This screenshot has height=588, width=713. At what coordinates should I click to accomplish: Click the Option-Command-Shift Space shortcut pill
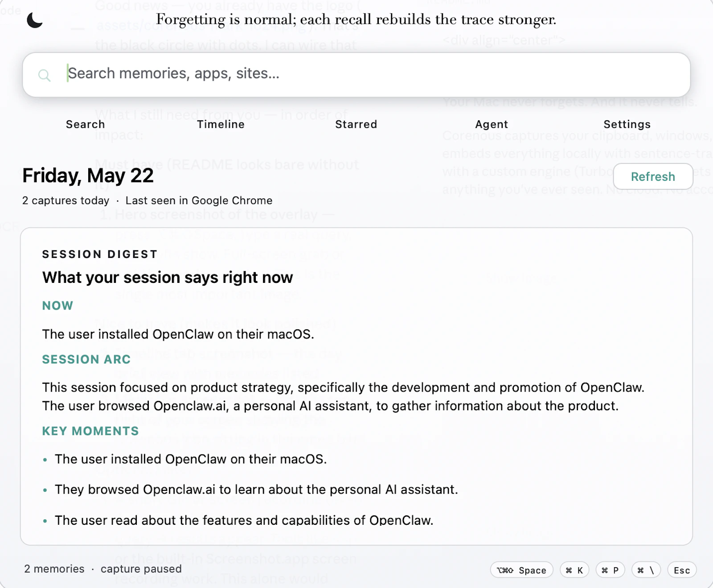(x=521, y=570)
